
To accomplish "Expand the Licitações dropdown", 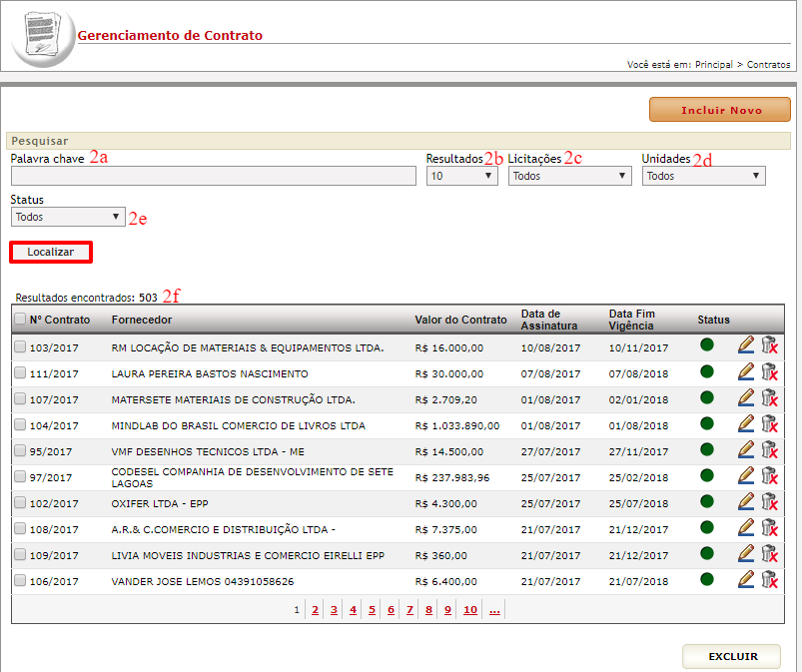I will [569, 176].
